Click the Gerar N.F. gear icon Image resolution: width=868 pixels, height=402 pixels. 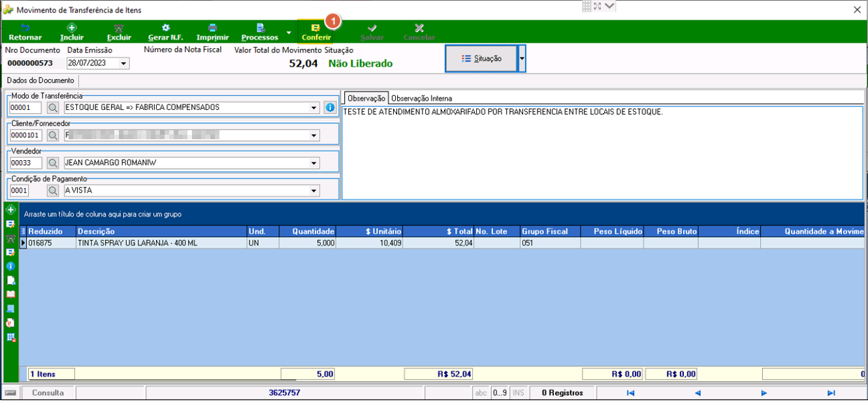pyautogui.click(x=166, y=28)
